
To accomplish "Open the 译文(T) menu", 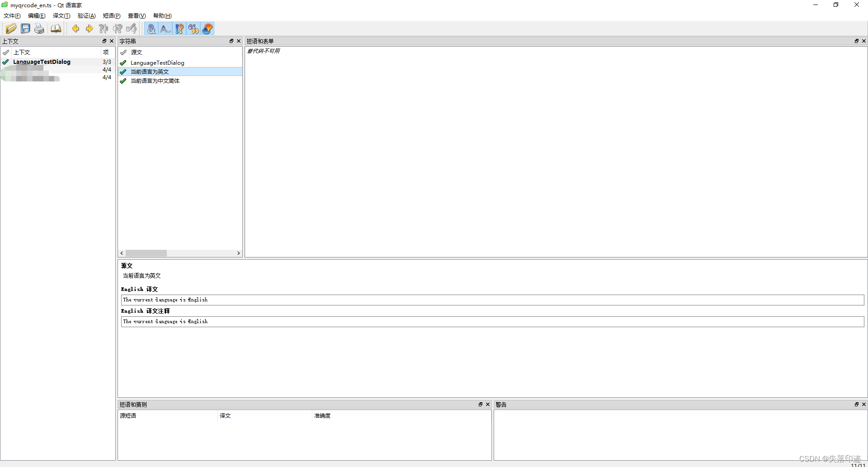I will tap(61, 16).
